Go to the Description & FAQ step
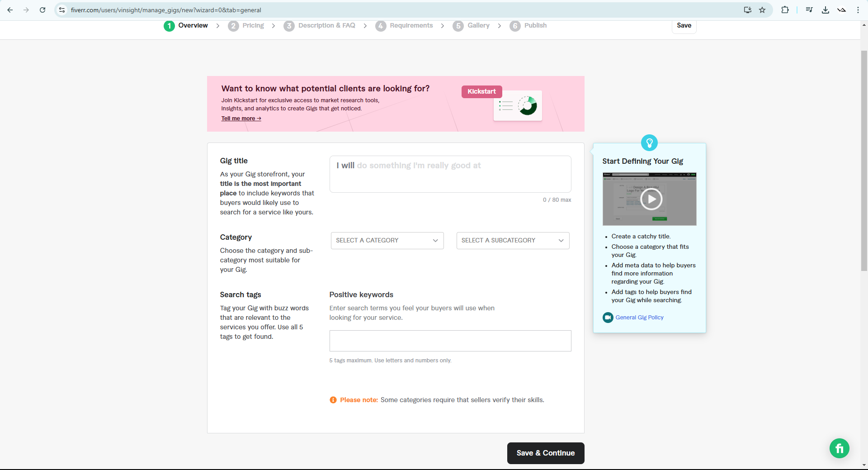868x470 pixels. pos(326,26)
